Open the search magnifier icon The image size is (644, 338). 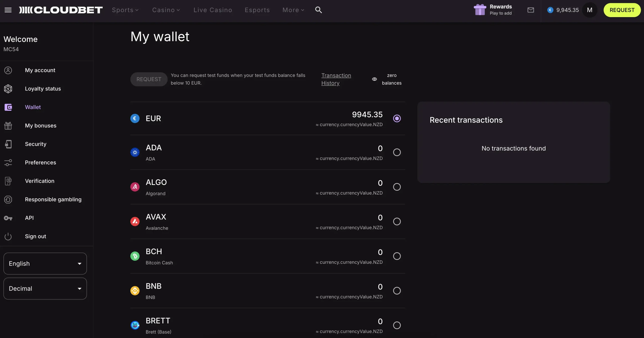[318, 10]
